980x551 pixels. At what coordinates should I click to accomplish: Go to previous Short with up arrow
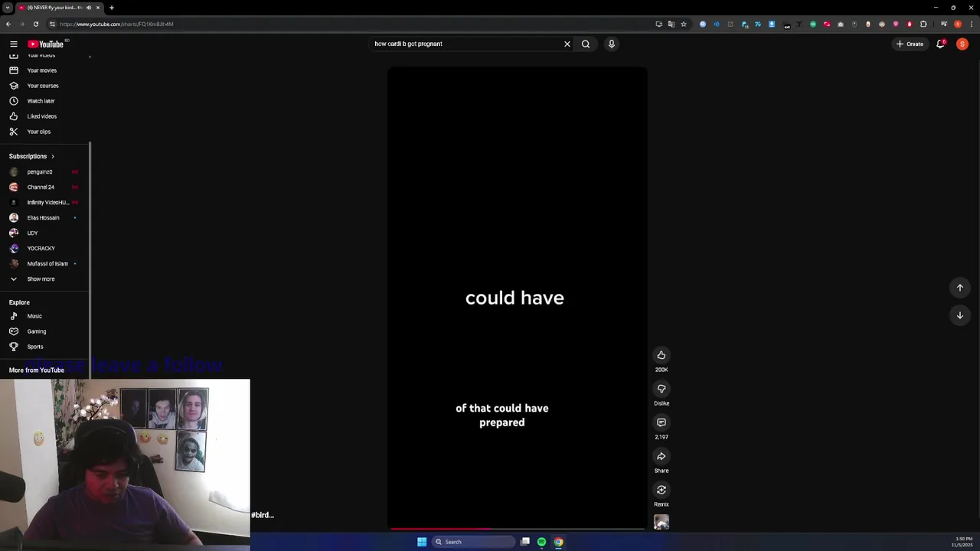pos(960,288)
